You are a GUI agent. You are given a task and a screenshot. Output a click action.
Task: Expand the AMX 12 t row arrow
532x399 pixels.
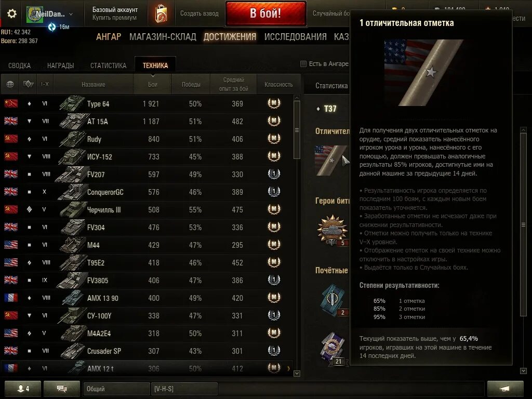pyautogui.click(x=288, y=368)
